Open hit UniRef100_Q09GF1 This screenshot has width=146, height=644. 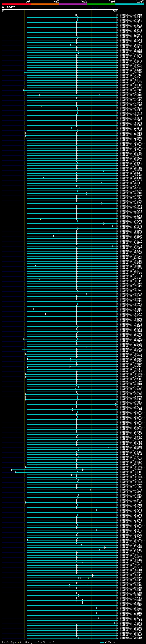(131, 17)
